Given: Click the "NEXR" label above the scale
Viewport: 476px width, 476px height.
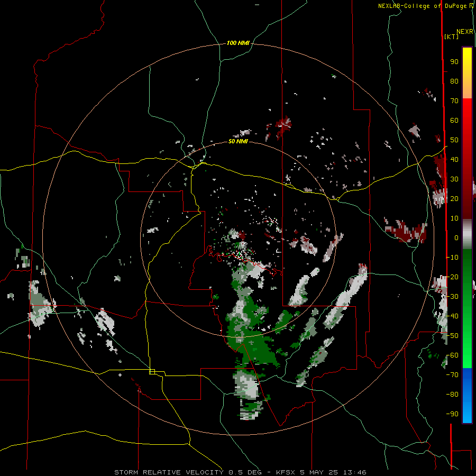Looking at the screenshot, I should coord(464,32).
